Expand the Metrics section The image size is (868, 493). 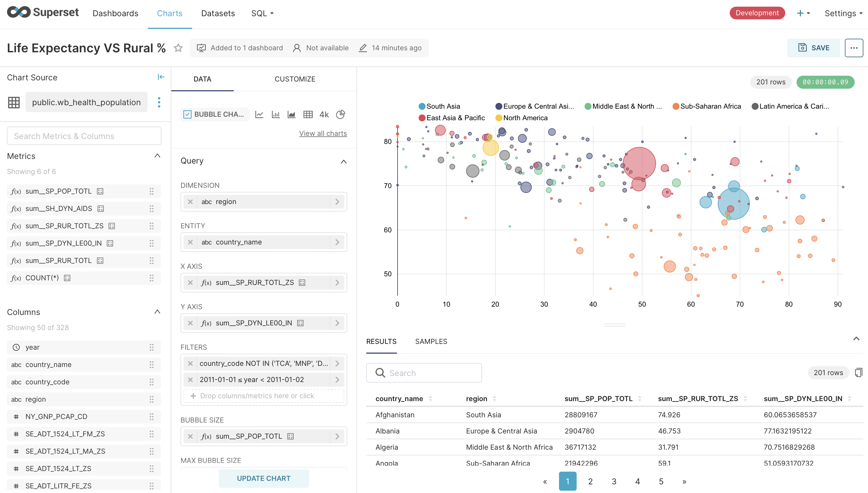pyautogui.click(x=156, y=156)
